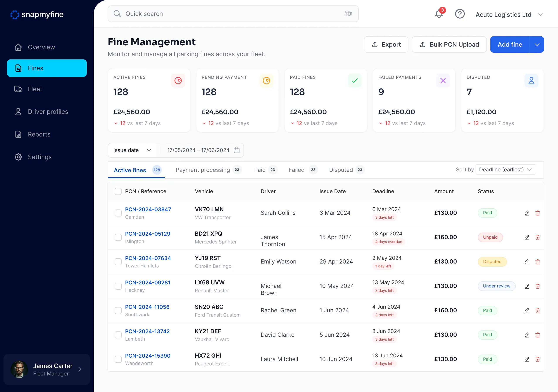Click the Active Fines card clock icon
Viewport: 558px width, 392px height.
pyautogui.click(x=178, y=81)
